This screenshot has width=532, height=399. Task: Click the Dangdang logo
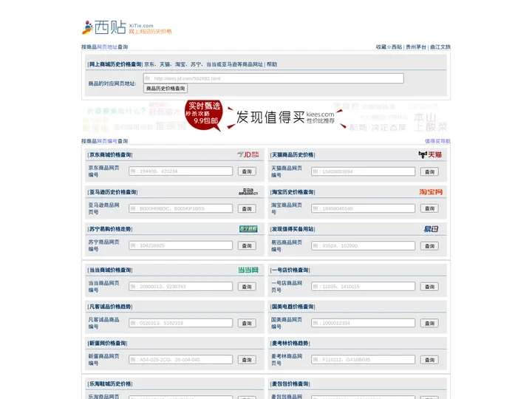click(248, 270)
